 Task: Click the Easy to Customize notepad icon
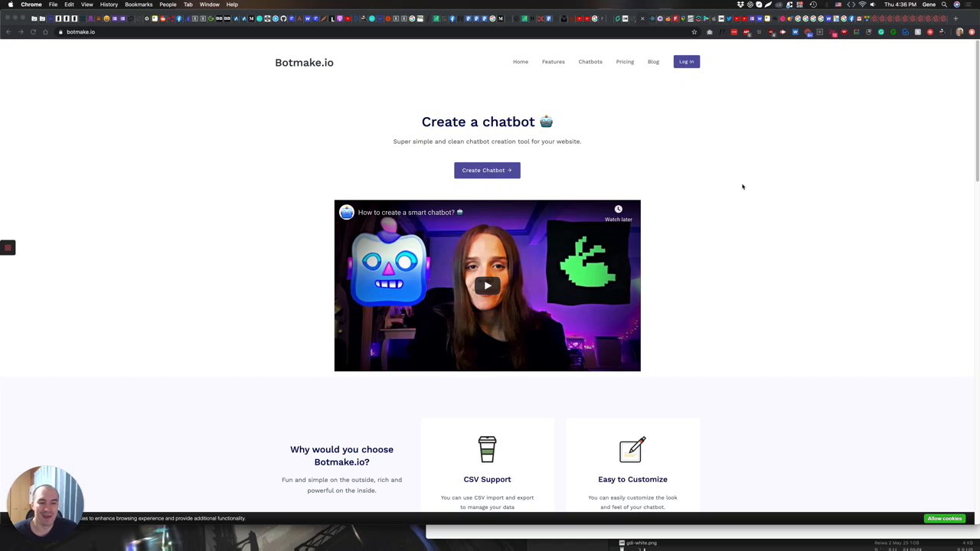632,449
